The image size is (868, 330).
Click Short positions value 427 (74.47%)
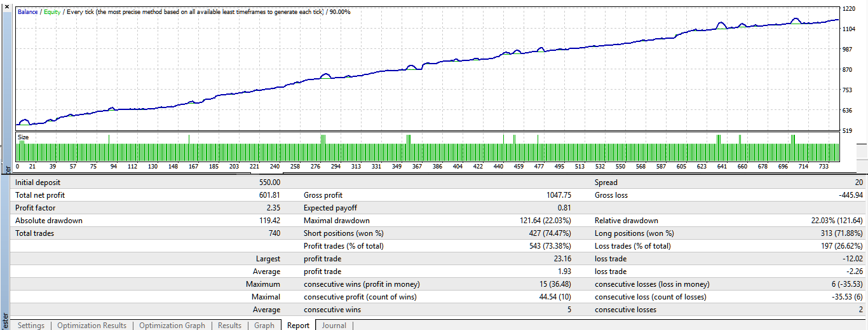pyautogui.click(x=549, y=233)
